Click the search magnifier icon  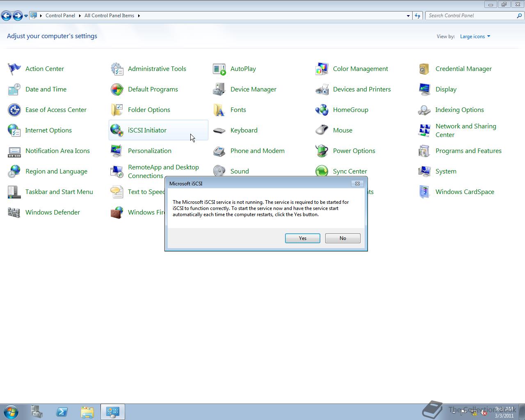click(520, 16)
